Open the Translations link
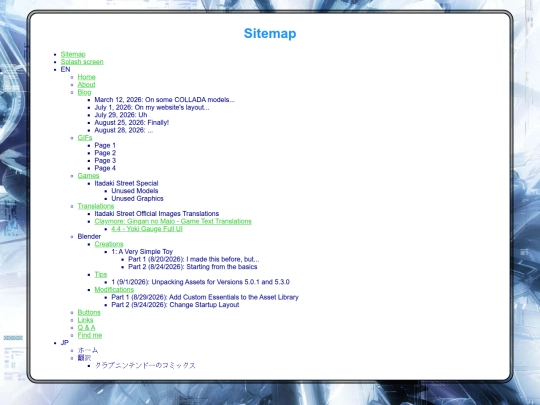The height and width of the screenshot is (405, 540). [x=96, y=206]
